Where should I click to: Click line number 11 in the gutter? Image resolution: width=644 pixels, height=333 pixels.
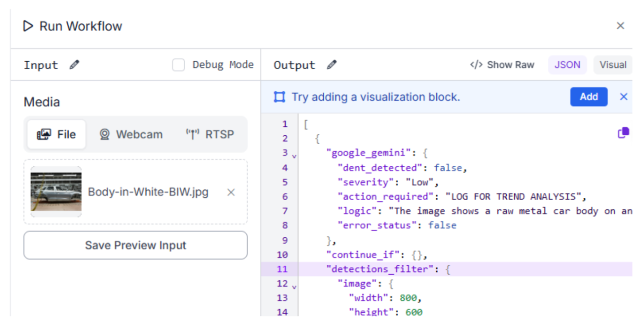tap(282, 269)
